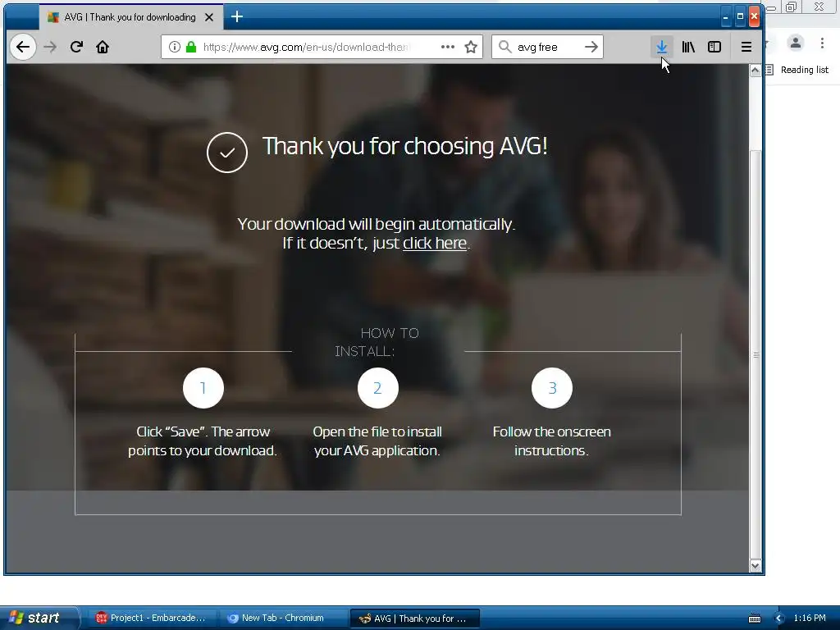
Task: Click the 'Thank you for choosing AVG!' heading
Action: coord(405,146)
